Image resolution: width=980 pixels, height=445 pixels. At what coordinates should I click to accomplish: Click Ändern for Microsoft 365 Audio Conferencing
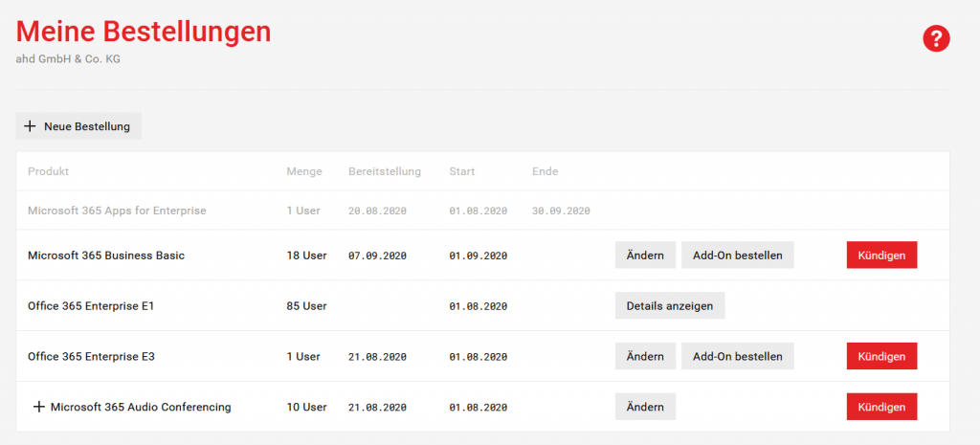(x=645, y=407)
